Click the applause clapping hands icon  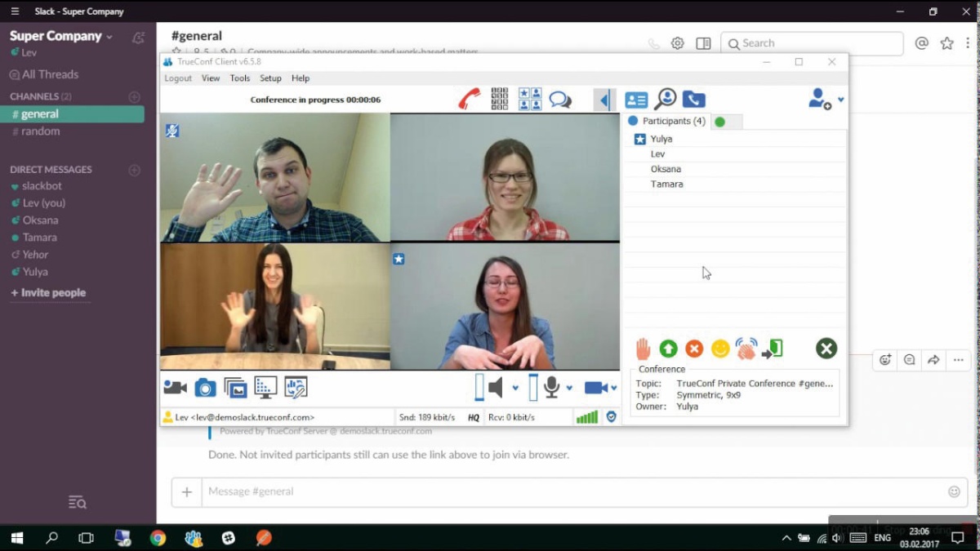(x=746, y=349)
